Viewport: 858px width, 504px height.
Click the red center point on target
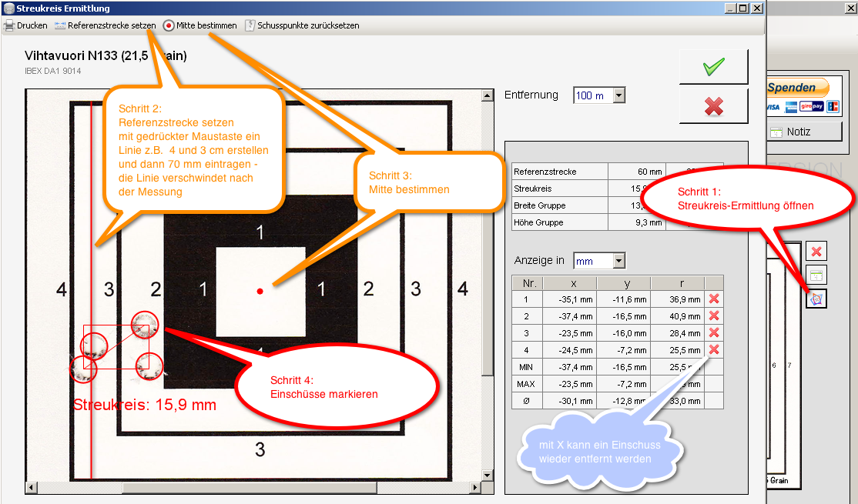click(x=260, y=292)
